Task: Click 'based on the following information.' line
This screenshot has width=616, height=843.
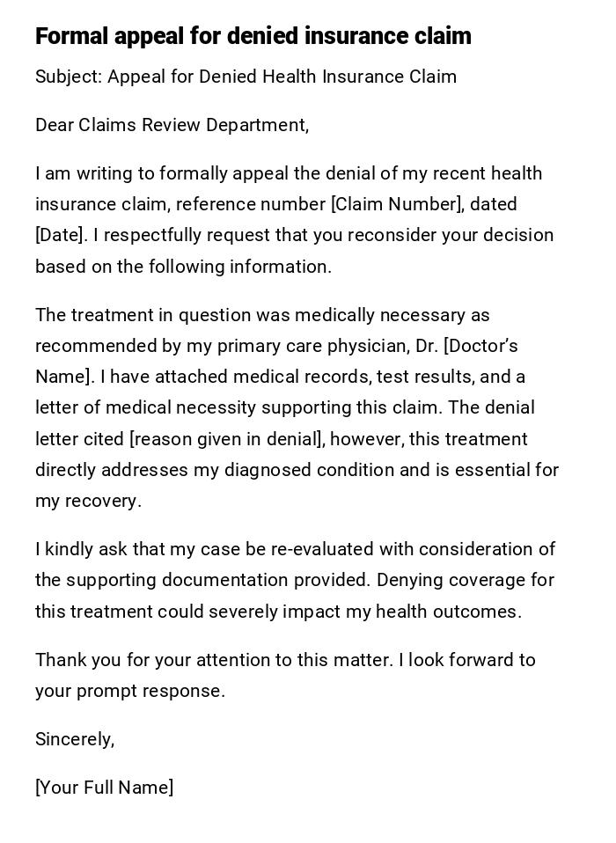Action: click(x=183, y=267)
